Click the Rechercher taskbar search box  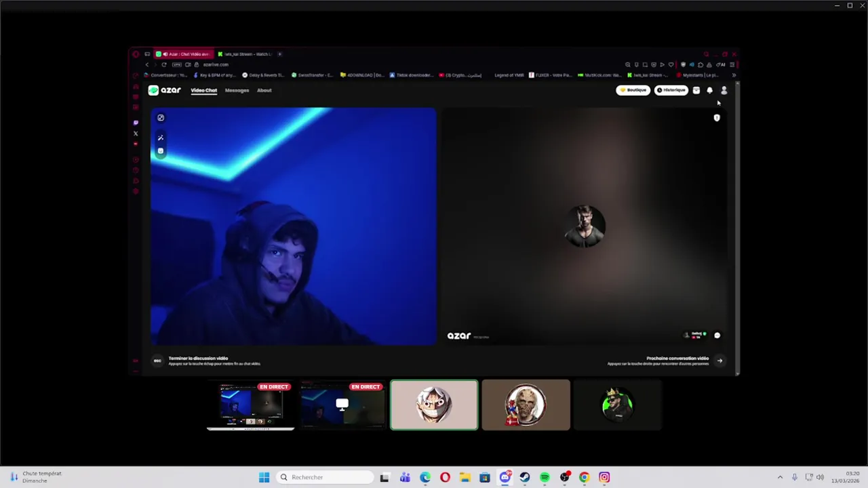point(325,477)
